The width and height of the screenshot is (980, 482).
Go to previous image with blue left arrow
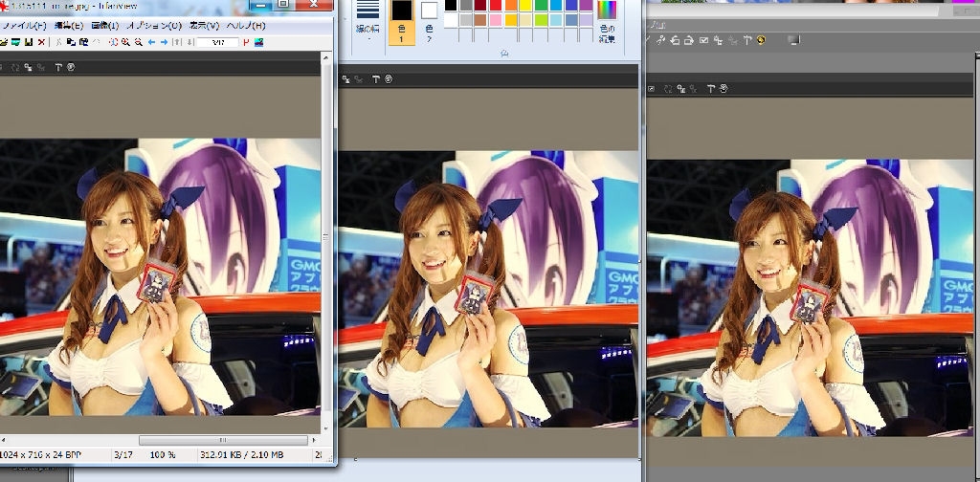click(151, 42)
